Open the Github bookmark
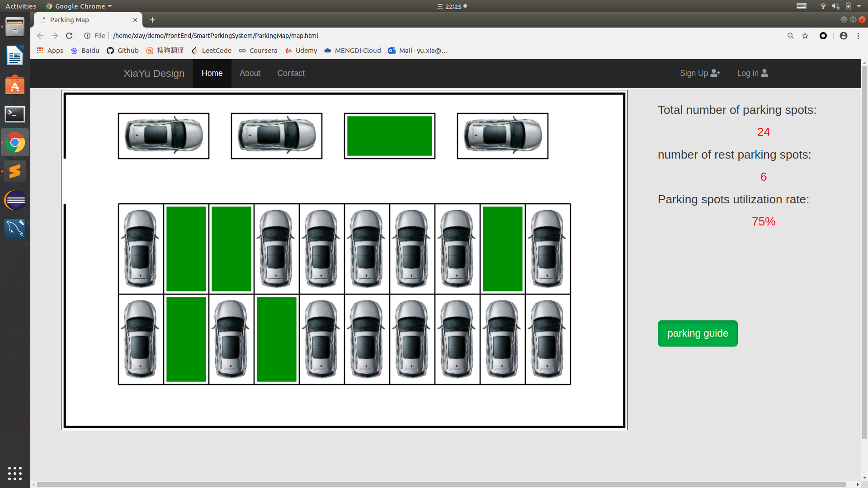This screenshot has height=488, width=868. pos(123,51)
